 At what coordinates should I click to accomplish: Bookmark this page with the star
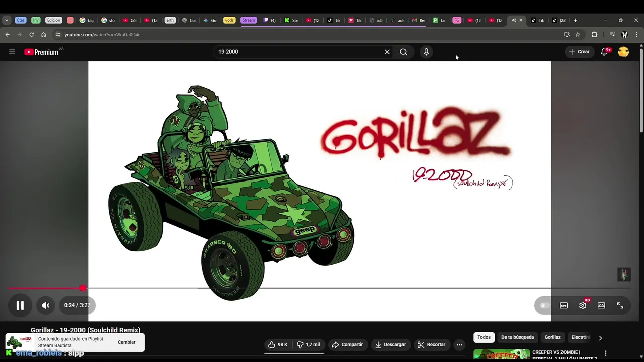[578, 35]
